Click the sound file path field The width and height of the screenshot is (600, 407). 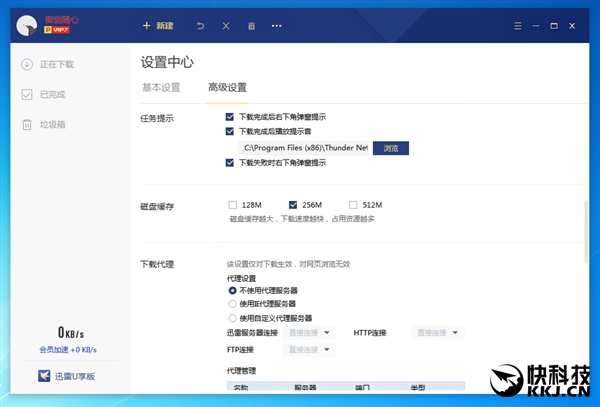pos(305,148)
